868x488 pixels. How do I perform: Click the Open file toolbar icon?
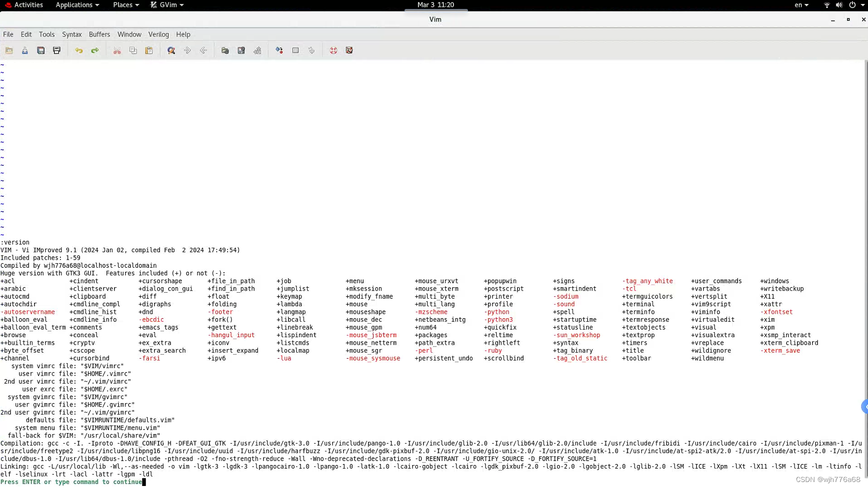(9, 50)
